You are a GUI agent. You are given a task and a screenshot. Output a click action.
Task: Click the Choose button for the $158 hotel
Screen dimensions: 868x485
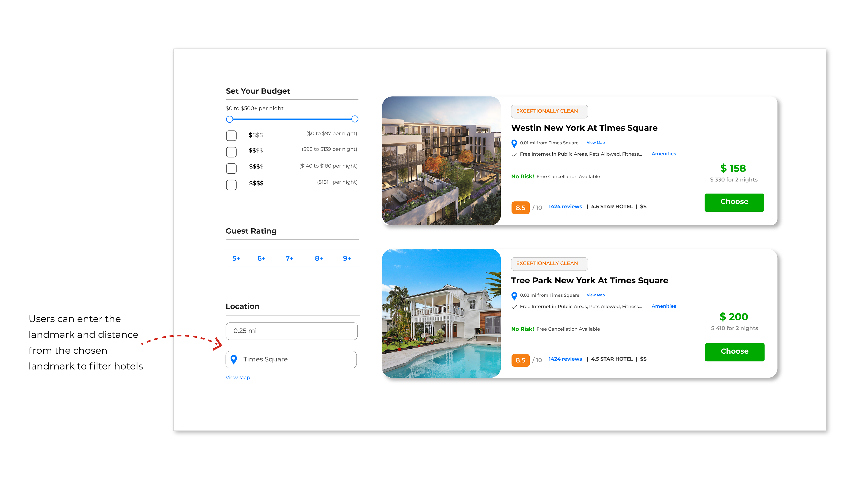coord(734,202)
